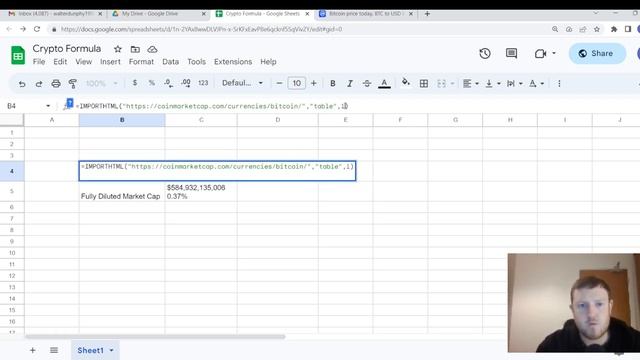Screen dimensions: 640x360
Task: Open the All sheets list icon
Action: tap(54, 350)
